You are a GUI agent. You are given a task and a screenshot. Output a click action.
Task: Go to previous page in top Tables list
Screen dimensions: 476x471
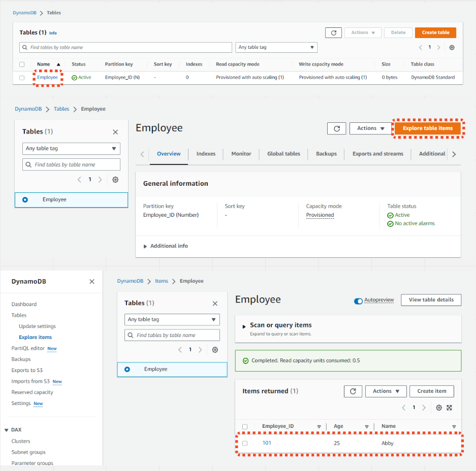click(x=421, y=47)
